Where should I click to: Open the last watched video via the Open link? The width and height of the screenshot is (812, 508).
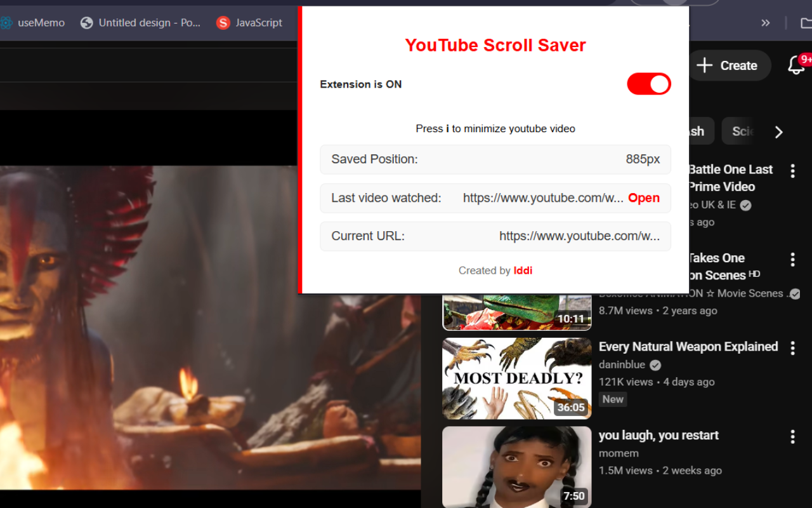point(643,197)
